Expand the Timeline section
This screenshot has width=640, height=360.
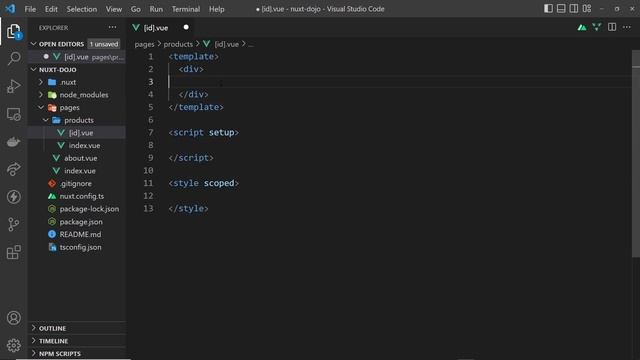click(x=33, y=341)
